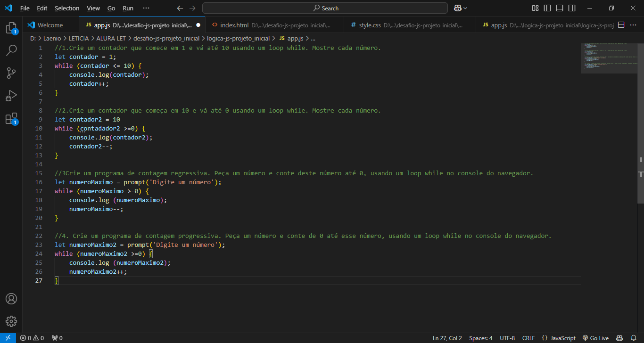
Task: Open the Selection menu
Action: [x=67, y=8]
